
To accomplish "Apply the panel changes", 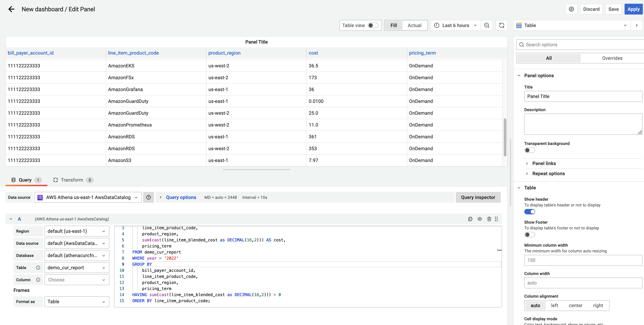I will tap(634, 9).
